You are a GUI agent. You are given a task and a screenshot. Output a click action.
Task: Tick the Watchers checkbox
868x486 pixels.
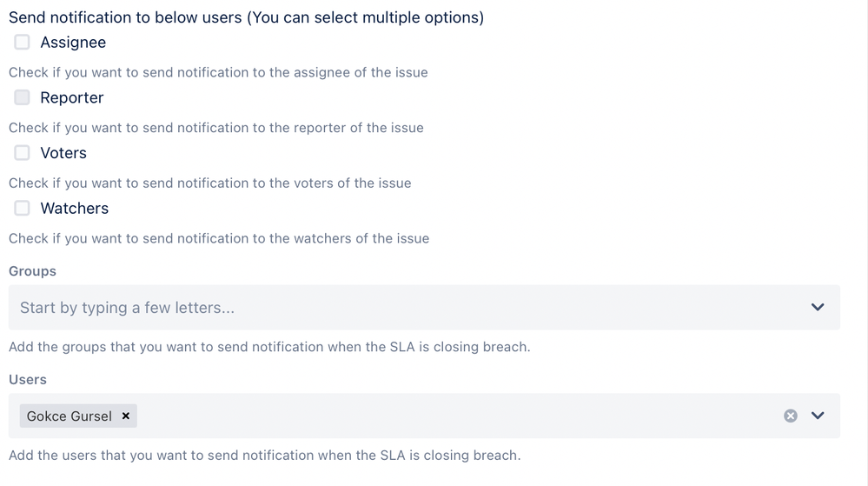click(x=23, y=208)
